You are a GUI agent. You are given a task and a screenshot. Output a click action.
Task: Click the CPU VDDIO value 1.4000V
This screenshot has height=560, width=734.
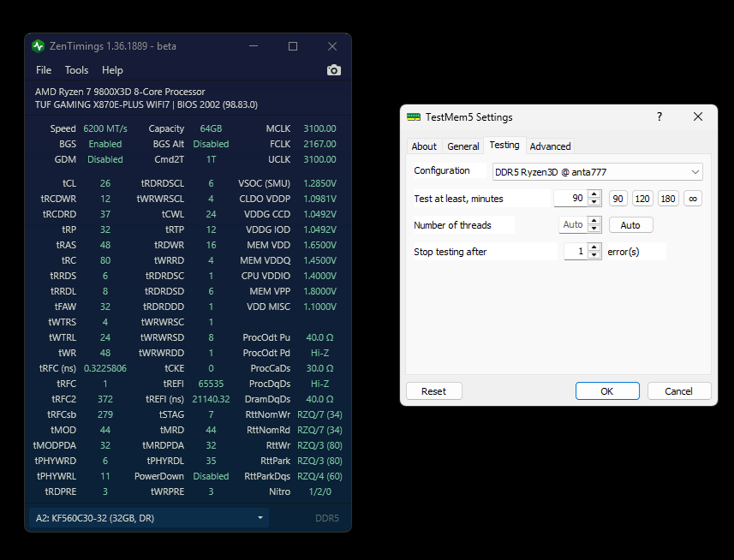click(x=319, y=276)
